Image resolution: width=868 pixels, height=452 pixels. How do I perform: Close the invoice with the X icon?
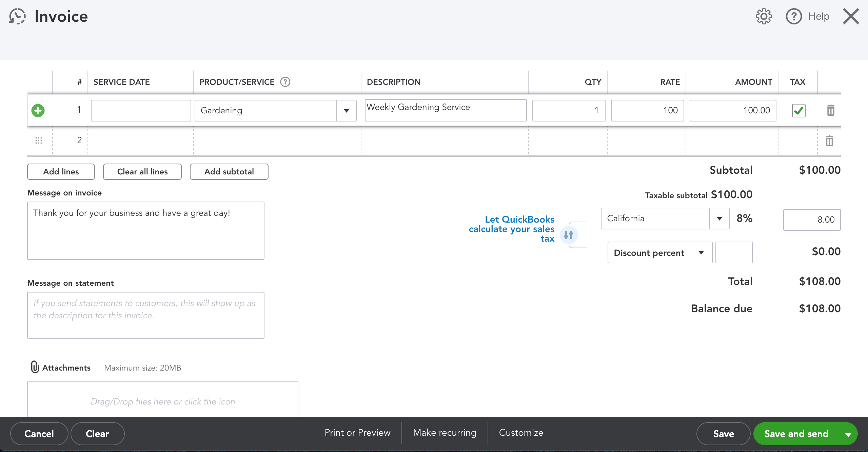coord(851,16)
